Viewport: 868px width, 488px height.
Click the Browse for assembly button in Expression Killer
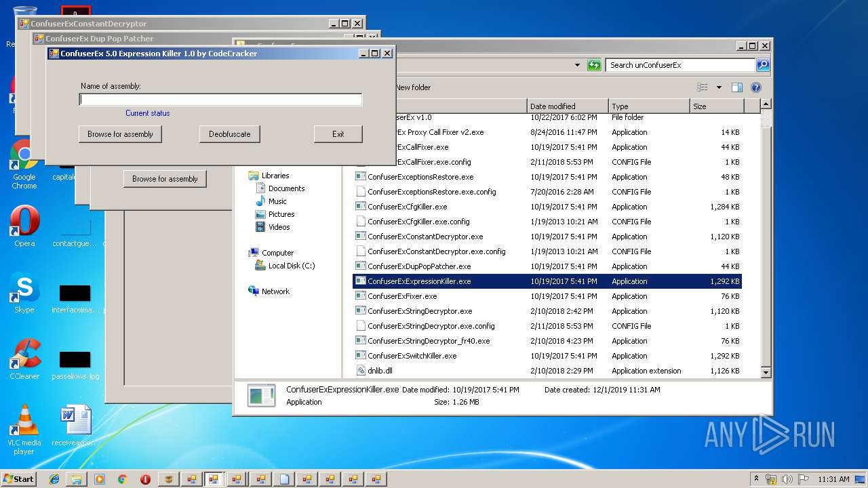click(120, 134)
